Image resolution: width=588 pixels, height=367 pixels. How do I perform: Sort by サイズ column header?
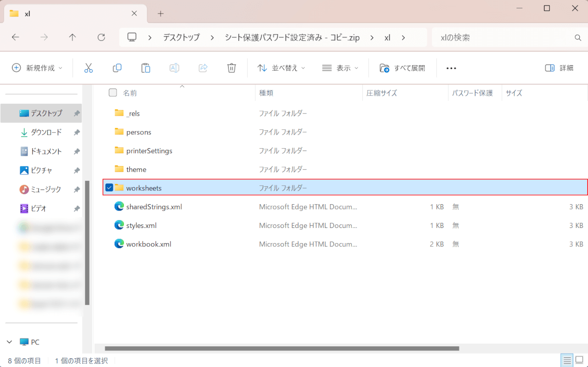(514, 93)
